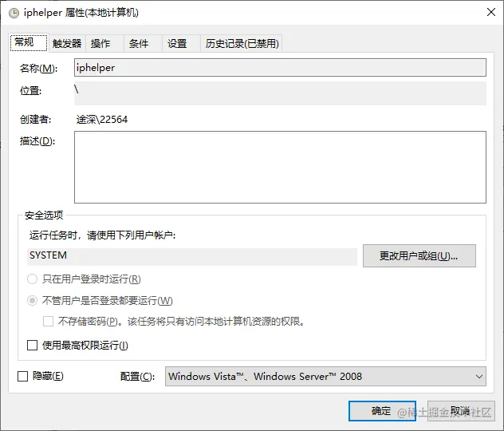
Task: Click the 描述(D): label
Action: (x=37, y=141)
